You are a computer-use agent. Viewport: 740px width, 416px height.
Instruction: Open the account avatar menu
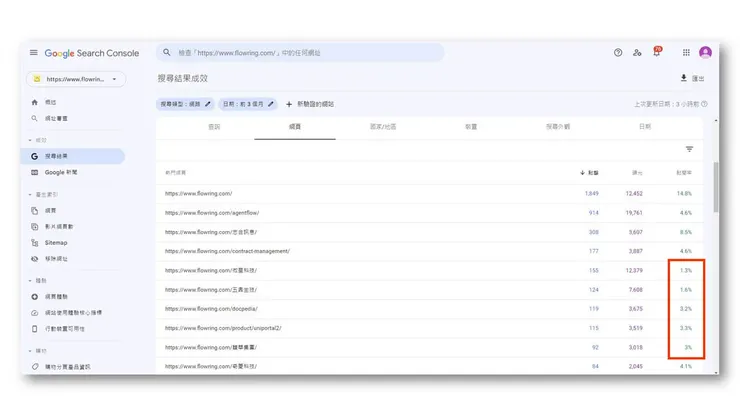point(705,52)
